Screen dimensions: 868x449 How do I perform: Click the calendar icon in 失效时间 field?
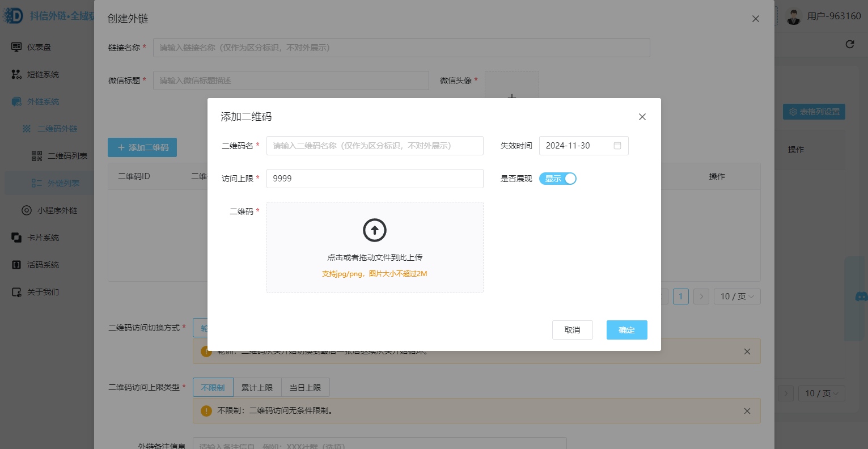(617, 146)
